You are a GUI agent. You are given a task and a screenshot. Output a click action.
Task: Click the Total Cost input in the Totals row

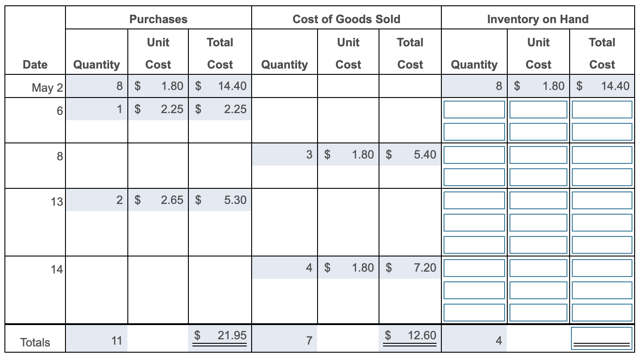[x=602, y=338]
